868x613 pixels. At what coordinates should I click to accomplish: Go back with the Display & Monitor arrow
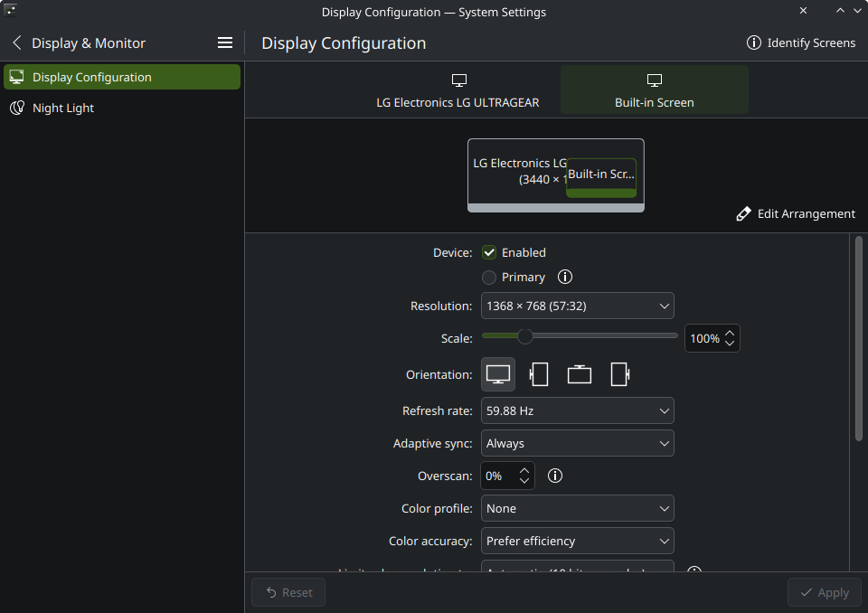click(17, 42)
